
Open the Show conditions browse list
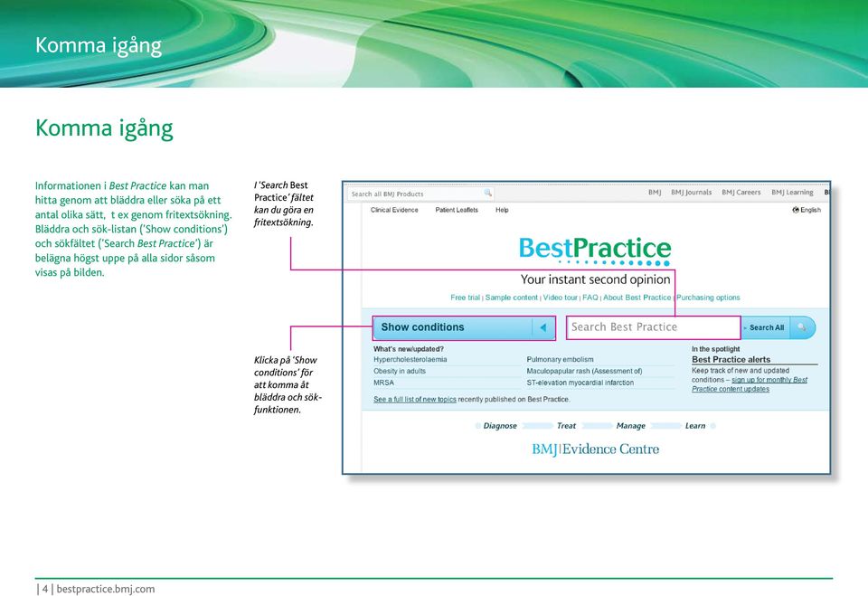(464, 327)
